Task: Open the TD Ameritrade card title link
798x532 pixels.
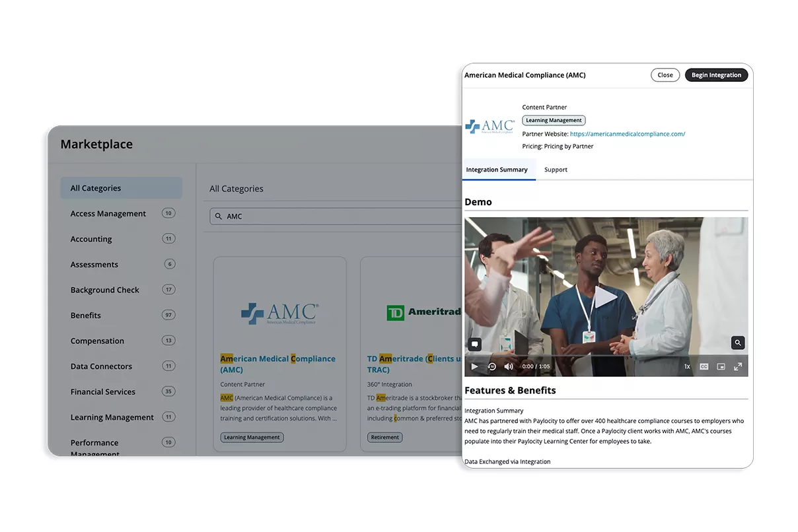Action: pos(414,364)
